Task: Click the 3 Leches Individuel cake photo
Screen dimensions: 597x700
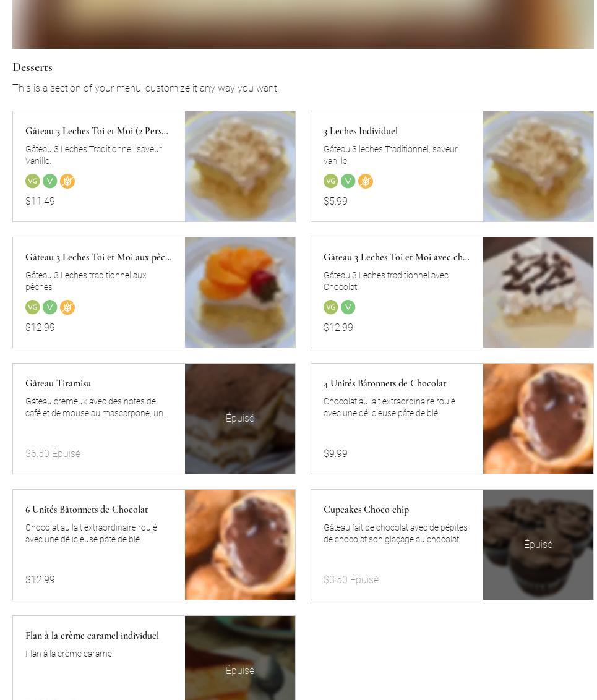Action: 538,166
